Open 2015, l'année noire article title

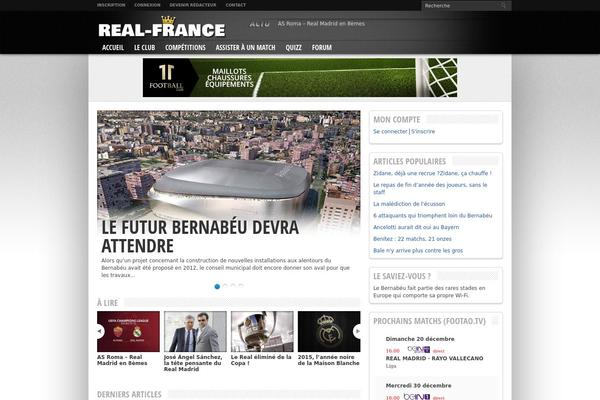coord(328,360)
